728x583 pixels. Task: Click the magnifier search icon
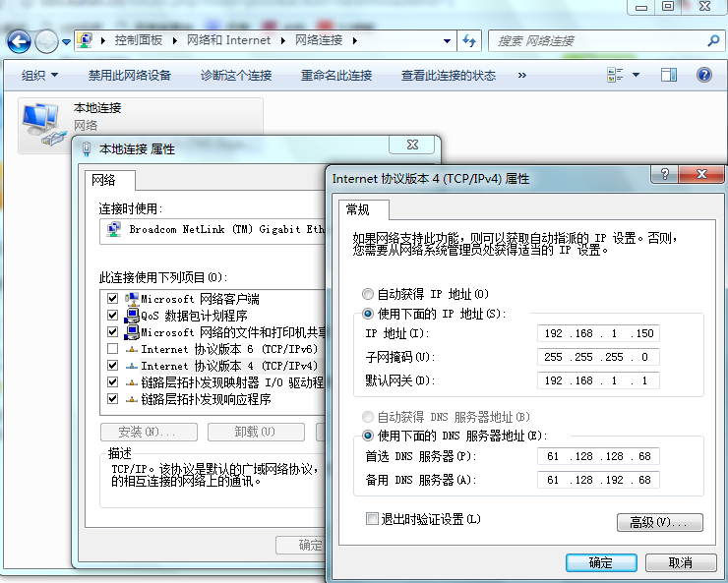click(713, 41)
